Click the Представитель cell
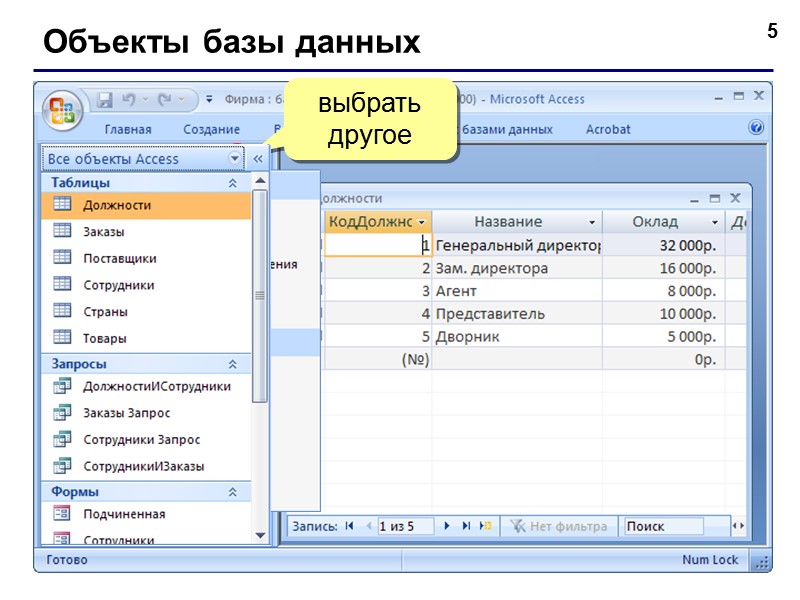 (517, 314)
